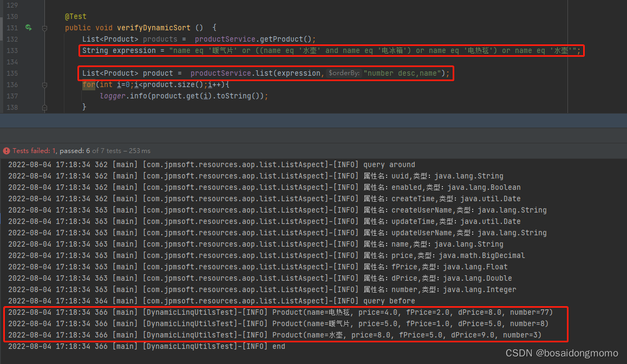Click the 'passed: 6' status text
The height and width of the screenshot is (364, 627).
(75, 151)
